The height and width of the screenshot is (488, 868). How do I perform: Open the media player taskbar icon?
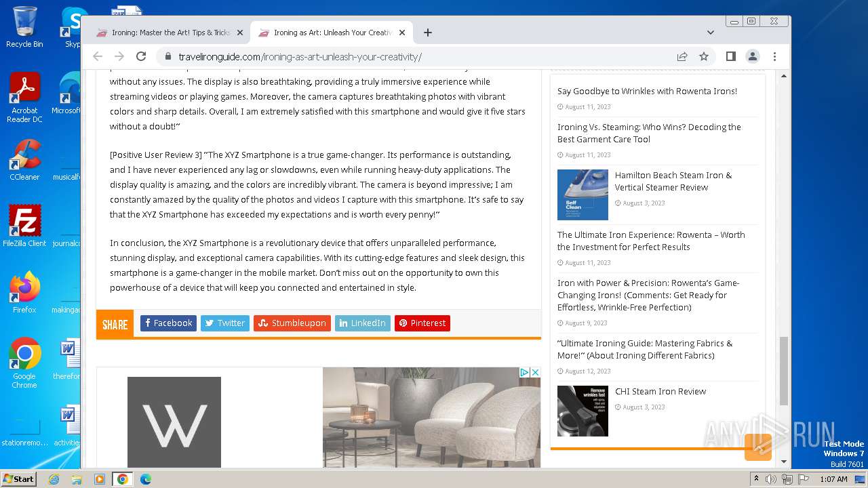coord(100,479)
